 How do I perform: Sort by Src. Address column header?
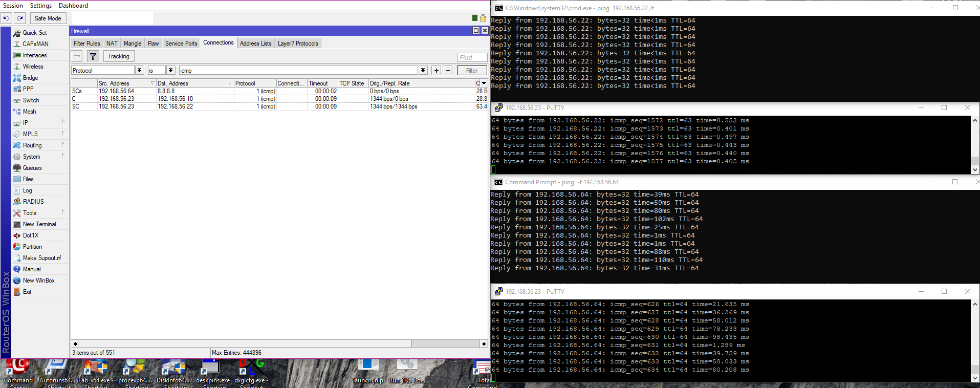click(126, 83)
